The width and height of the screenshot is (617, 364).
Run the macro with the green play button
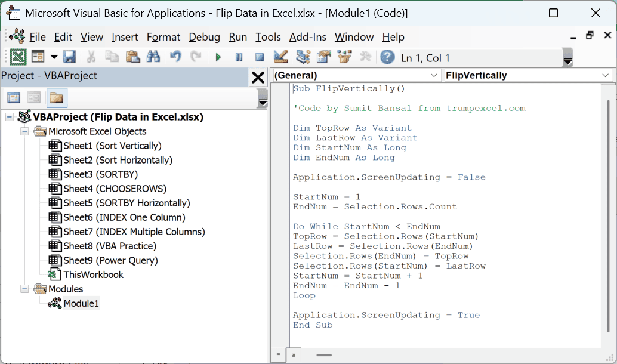point(218,57)
